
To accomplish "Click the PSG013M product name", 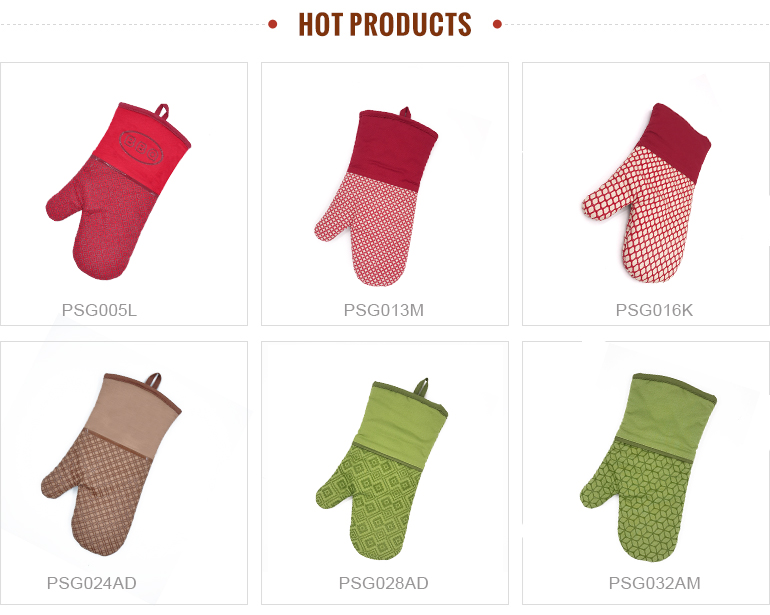I will pos(384,310).
